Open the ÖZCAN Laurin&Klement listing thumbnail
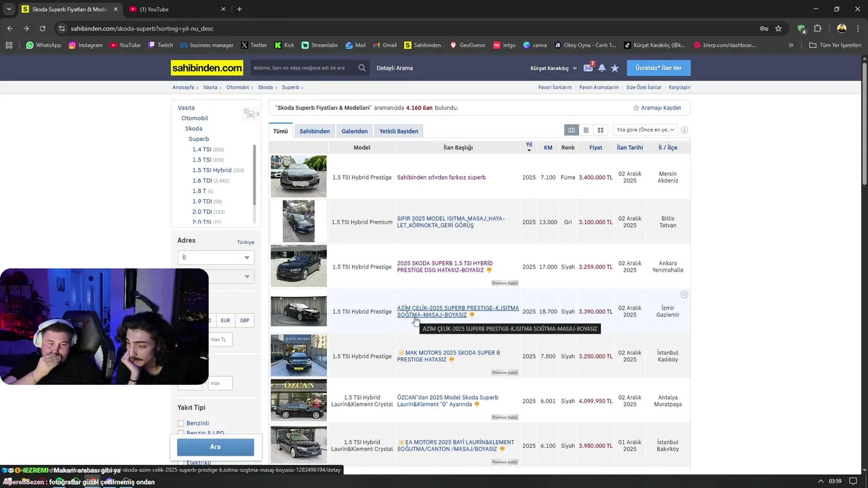Viewport: 868px width, 488px height. coord(298,400)
